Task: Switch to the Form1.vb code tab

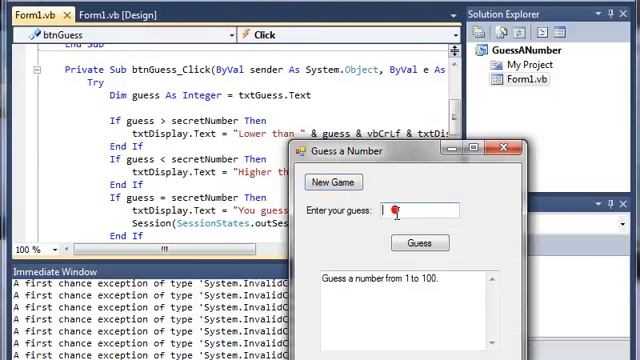Action: [x=35, y=15]
